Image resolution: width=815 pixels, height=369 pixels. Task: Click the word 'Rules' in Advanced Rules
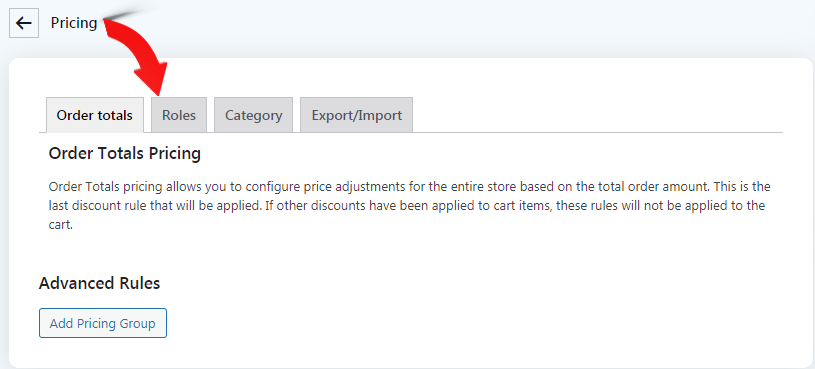click(x=137, y=283)
